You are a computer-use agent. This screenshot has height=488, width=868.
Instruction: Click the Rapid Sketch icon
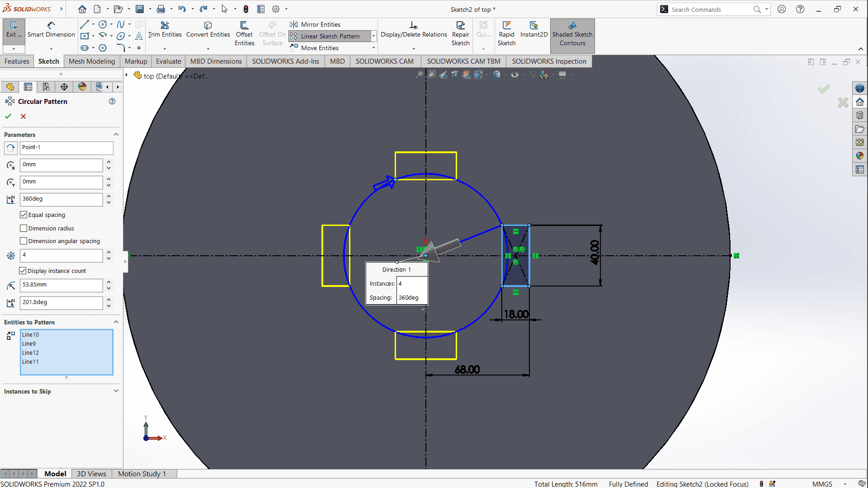point(507,25)
